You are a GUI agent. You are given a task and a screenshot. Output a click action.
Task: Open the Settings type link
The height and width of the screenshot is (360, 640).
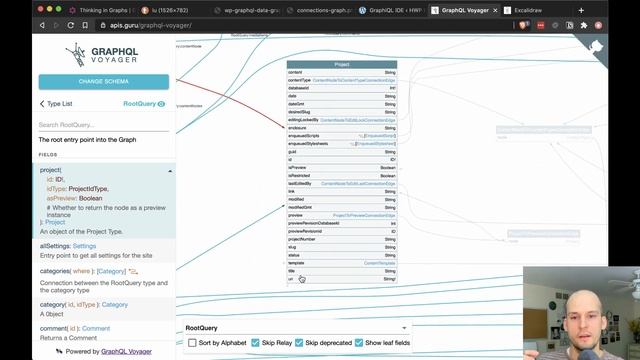click(84, 246)
